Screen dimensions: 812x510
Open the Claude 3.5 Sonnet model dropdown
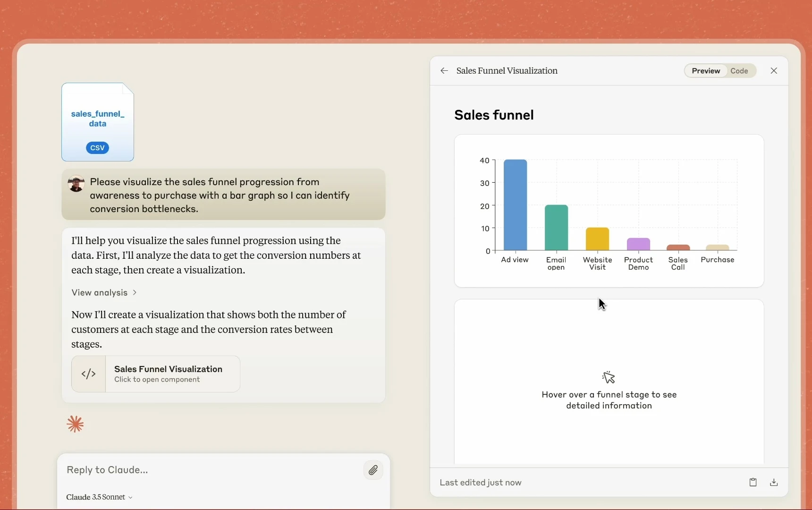[x=99, y=497]
